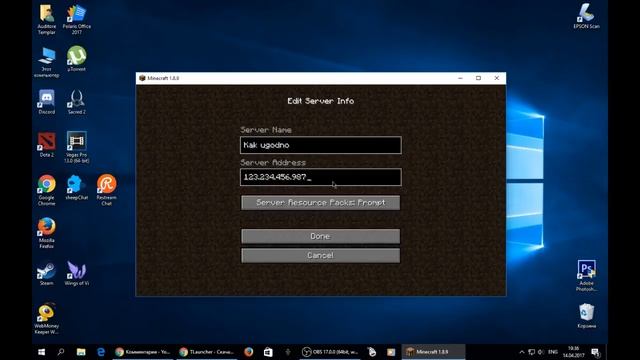This screenshot has width=640, height=360.
Task: Open File Explorer from the taskbar
Action: [x=81, y=352]
